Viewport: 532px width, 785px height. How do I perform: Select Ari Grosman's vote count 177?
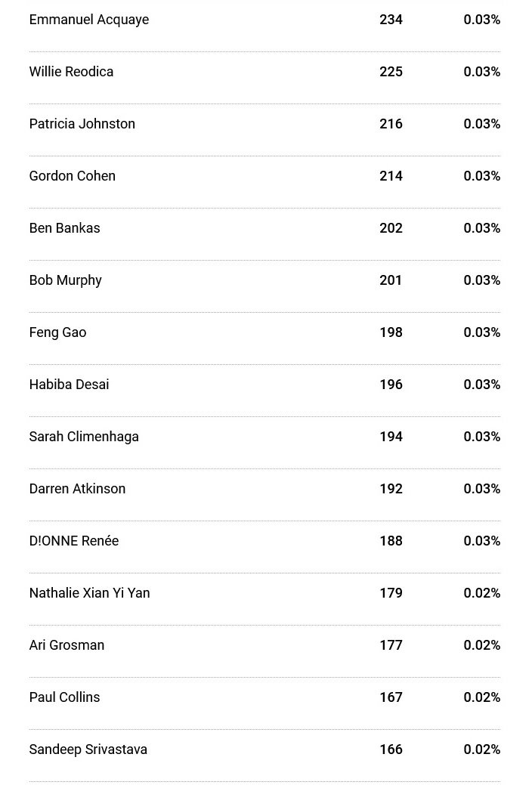[x=391, y=644]
